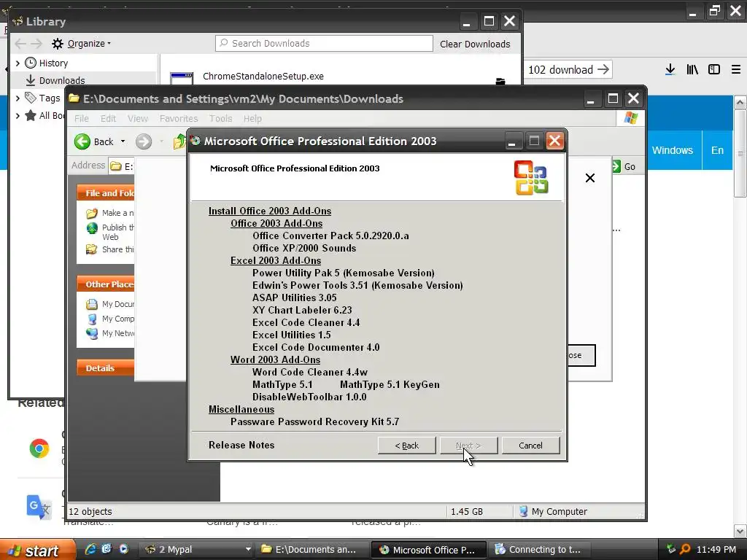The width and height of the screenshot is (747, 560).
Task: Select Excel Code Cleaner 4.4 entry
Action: (x=306, y=322)
